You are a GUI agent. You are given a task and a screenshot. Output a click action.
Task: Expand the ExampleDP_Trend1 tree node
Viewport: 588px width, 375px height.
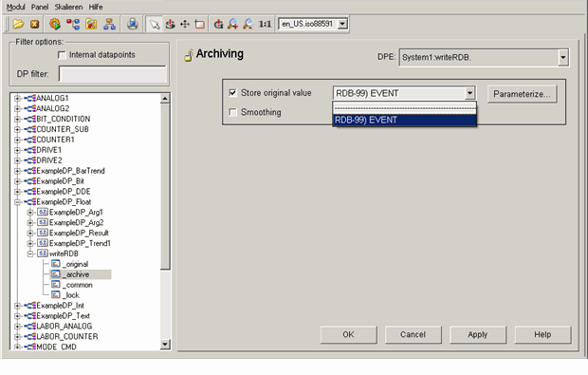[30, 243]
